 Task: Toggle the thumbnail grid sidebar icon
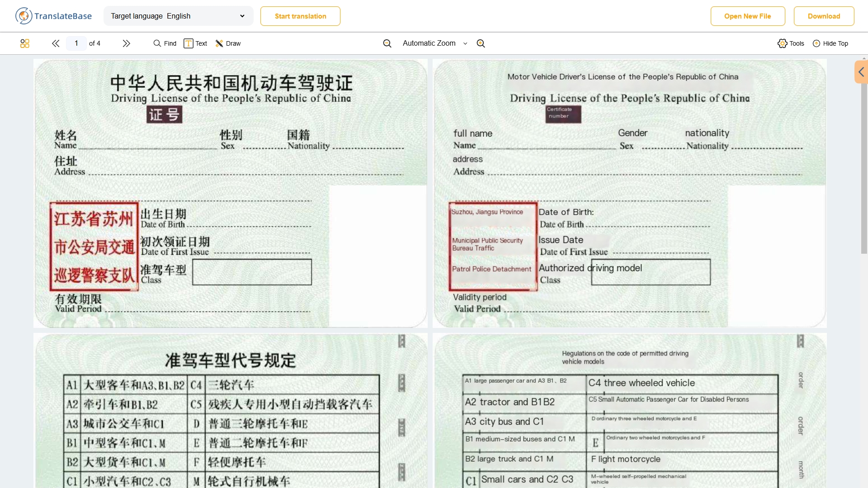[25, 43]
